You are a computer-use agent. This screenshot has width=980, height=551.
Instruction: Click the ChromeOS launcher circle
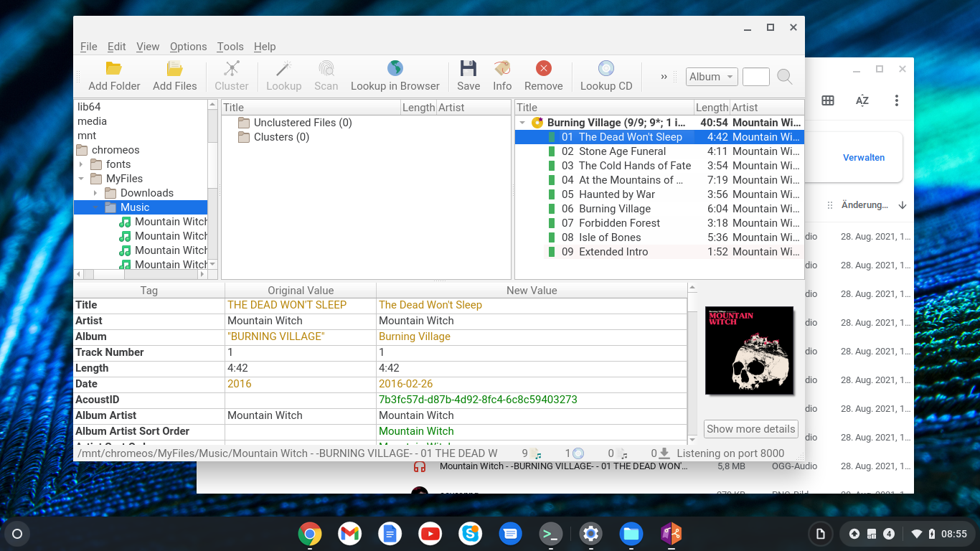(x=17, y=534)
